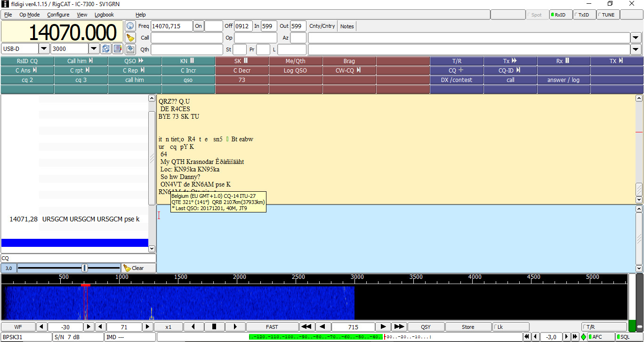
Task: Increase signal range with right arrow next to 71
Action: pos(148,327)
